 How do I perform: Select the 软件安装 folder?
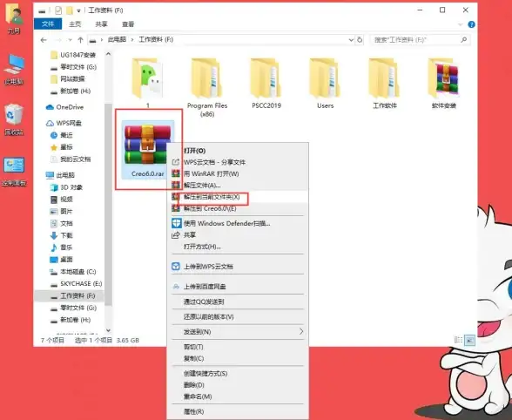coord(444,83)
